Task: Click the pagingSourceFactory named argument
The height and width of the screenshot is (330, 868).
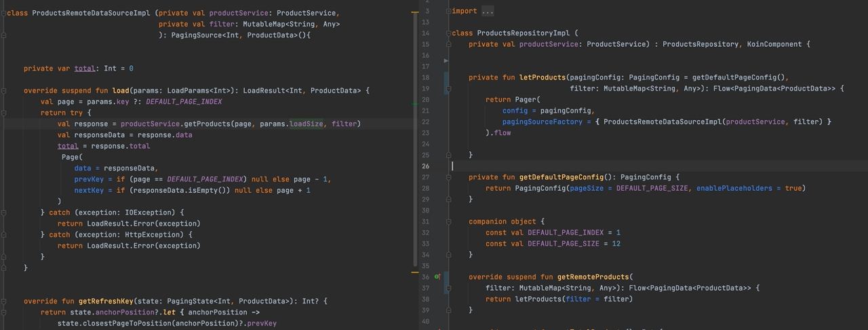Action: tap(542, 122)
